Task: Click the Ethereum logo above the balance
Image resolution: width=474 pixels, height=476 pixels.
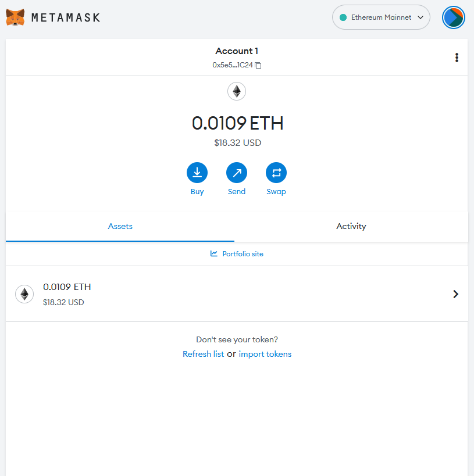Action: pos(237,91)
